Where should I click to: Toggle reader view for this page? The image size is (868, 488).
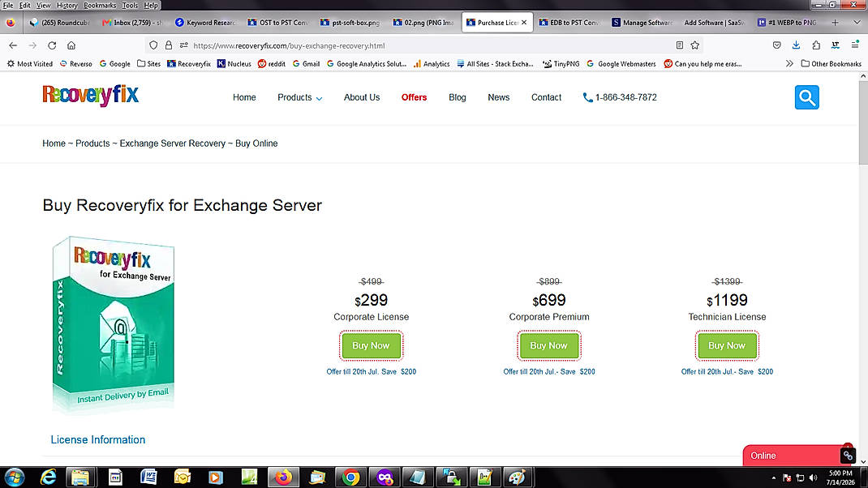coord(679,45)
